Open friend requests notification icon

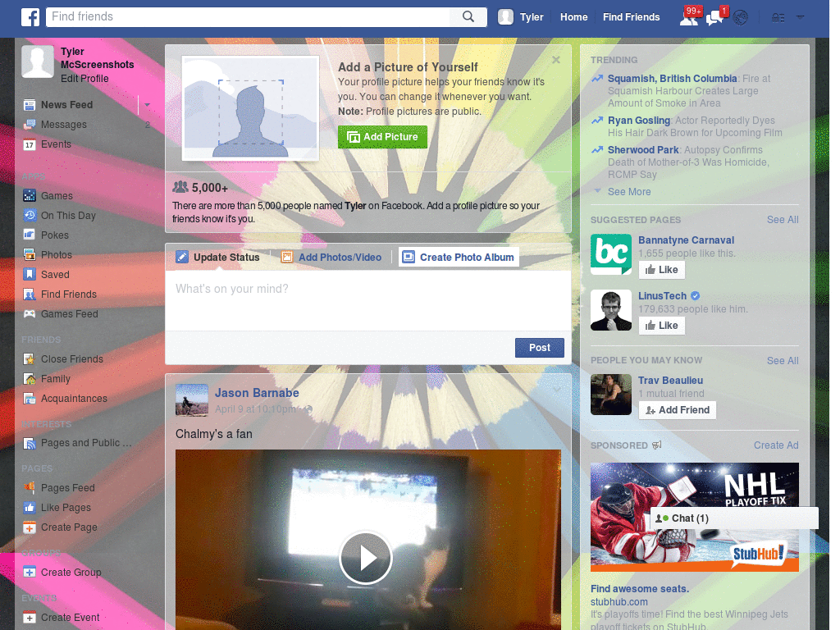(689, 18)
